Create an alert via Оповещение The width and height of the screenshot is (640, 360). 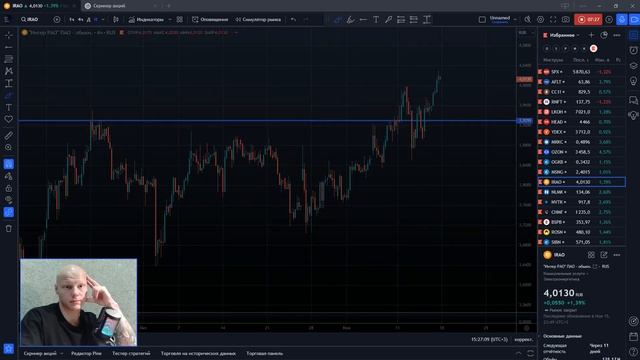coord(210,20)
